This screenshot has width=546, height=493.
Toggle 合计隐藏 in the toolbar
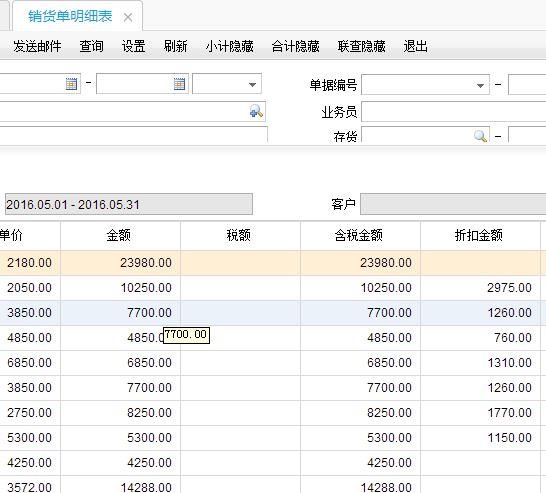click(x=296, y=46)
